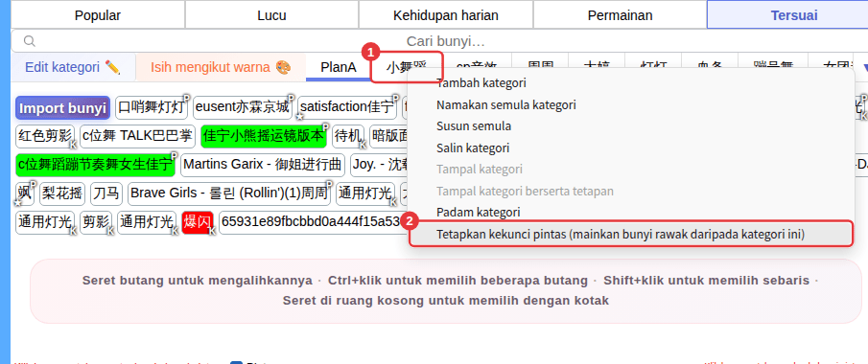Play the 口哨舞灯灯 sound button
Viewport: 868px width, 364px height.
pyautogui.click(x=152, y=107)
